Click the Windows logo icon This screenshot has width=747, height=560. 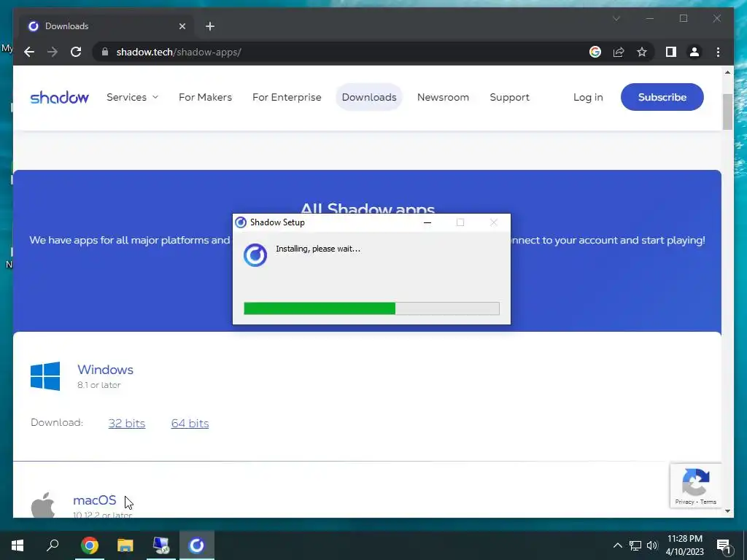(x=45, y=376)
